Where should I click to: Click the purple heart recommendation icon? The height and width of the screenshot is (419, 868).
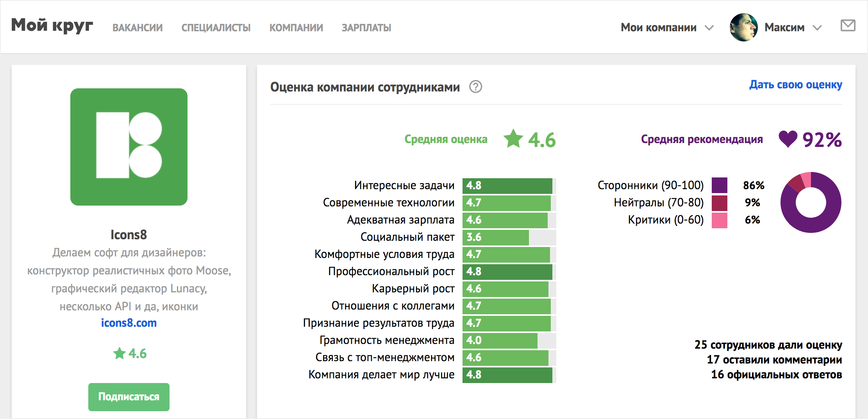[788, 139]
